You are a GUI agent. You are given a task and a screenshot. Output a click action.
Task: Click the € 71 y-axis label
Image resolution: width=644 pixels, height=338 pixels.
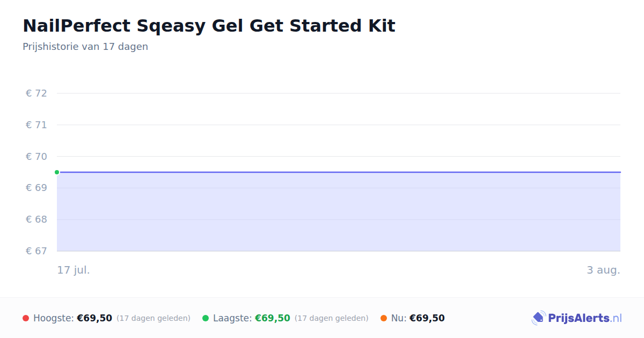[36, 125]
